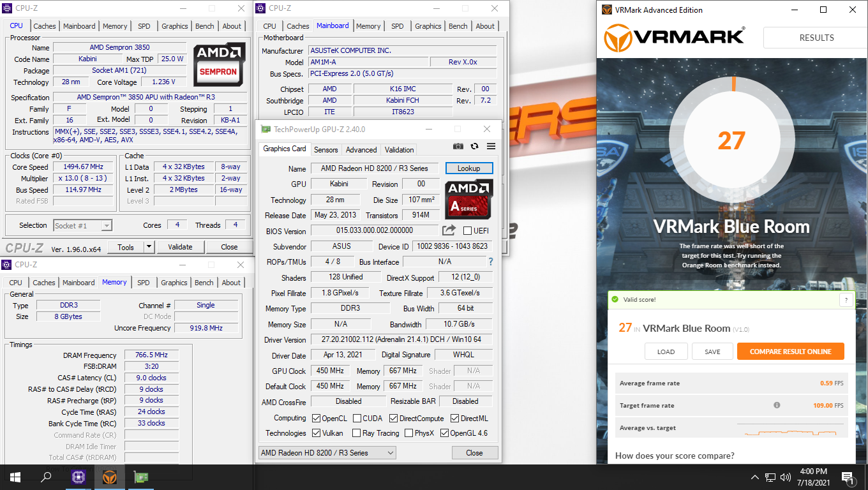Open the Validation tab in GPU-Z
The image size is (868, 490).
pos(400,150)
